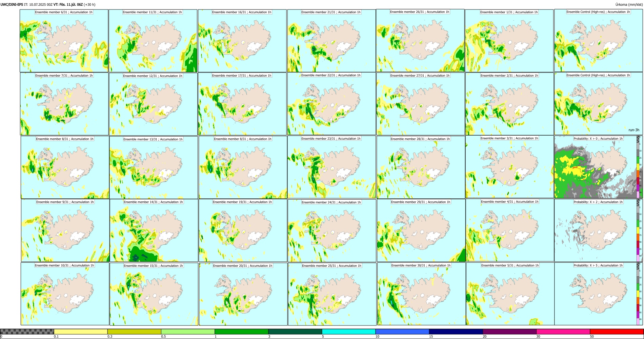Open the Ensemble member 6/31 map
This screenshot has width=644, height=339.
(64, 41)
